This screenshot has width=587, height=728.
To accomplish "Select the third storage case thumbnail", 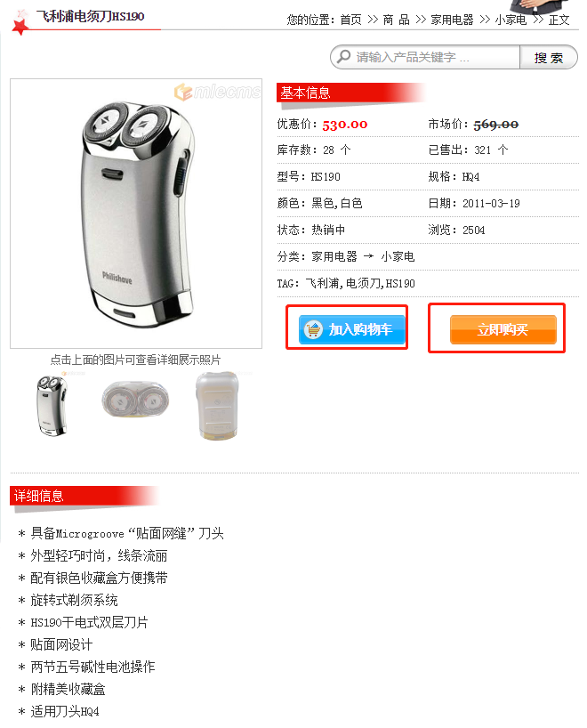I will click(x=217, y=406).
